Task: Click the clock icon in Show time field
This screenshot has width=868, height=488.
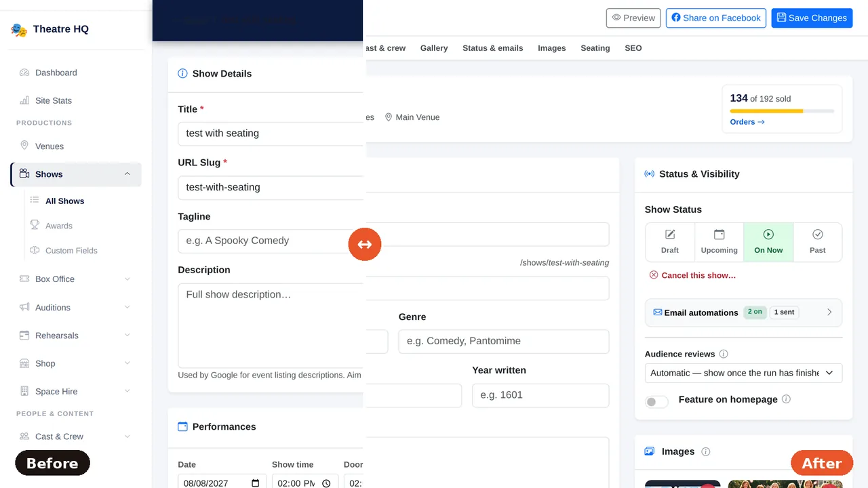Action: click(x=326, y=483)
